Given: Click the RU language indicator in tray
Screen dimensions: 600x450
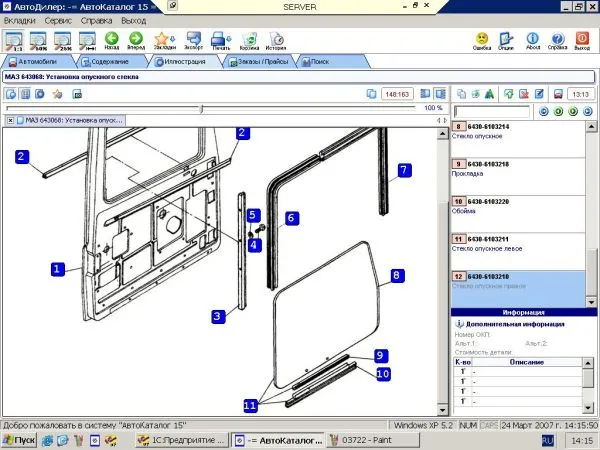Looking at the screenshot, I should pos(548,440).
